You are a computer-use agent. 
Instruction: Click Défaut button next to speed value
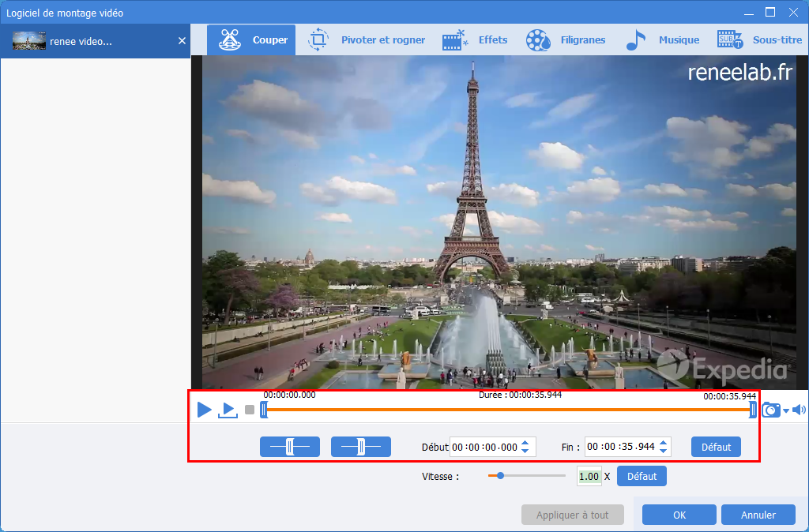tap(642, 477)
